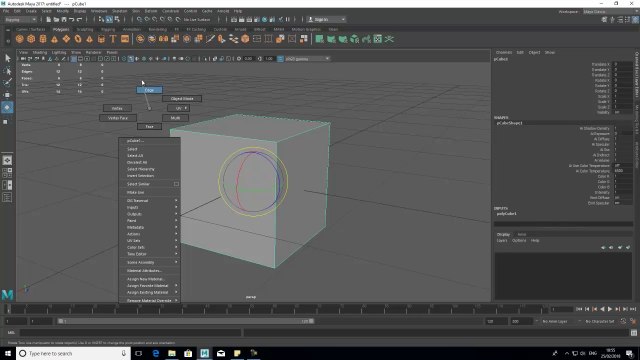Screen dimensions: 640x360
Task: Switch to the Anim layer tab
Action: pyautogui.click(x=522, y=234)
